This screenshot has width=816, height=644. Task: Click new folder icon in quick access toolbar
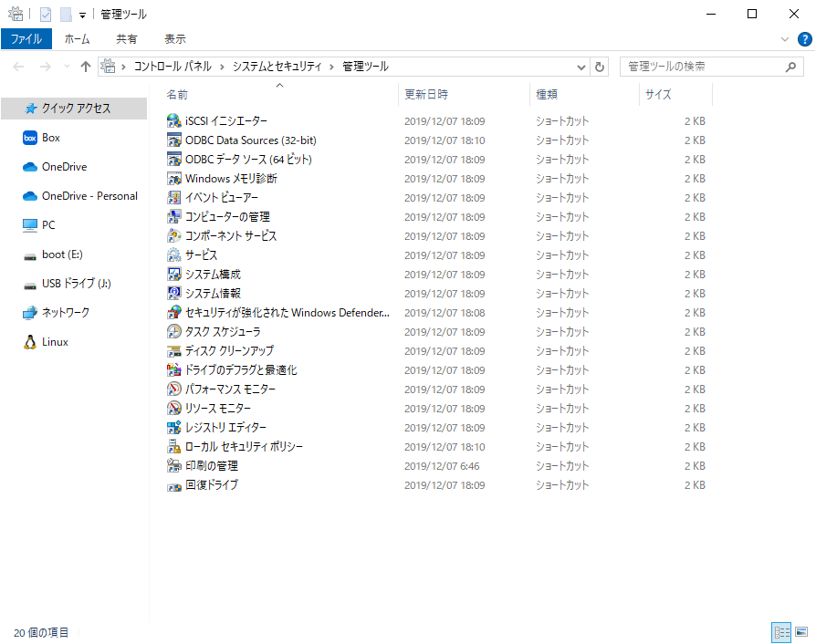(66, 15)
